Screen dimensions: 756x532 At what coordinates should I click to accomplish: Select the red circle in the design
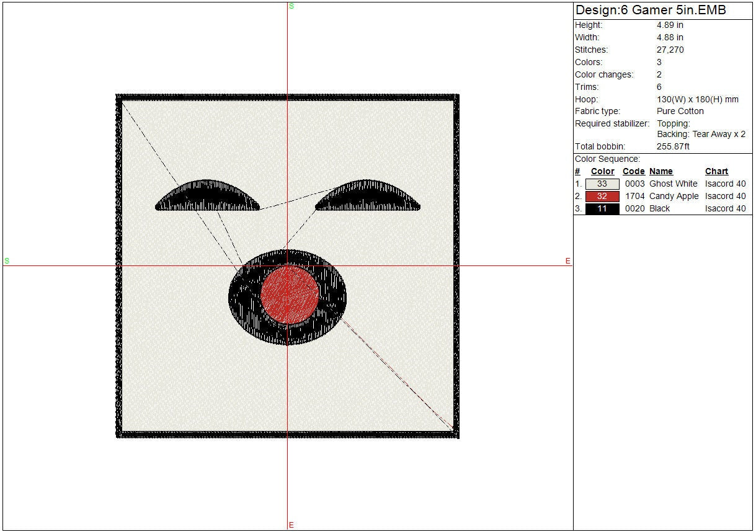click(289, 295)
